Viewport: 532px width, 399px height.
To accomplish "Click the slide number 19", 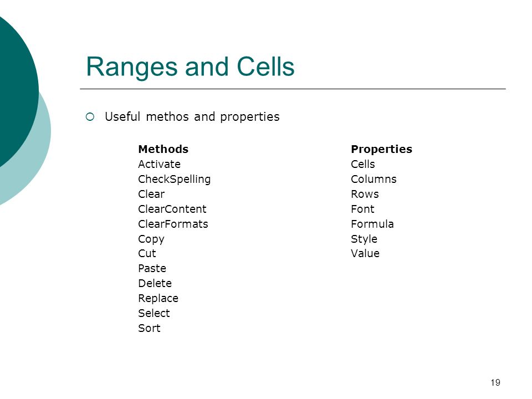I will click(495, 383).
